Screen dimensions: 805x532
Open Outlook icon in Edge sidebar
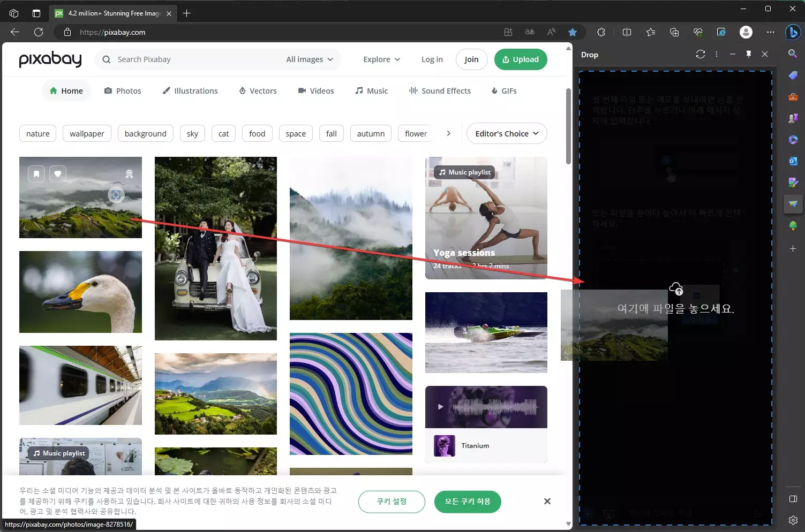(x=793, y=161)
